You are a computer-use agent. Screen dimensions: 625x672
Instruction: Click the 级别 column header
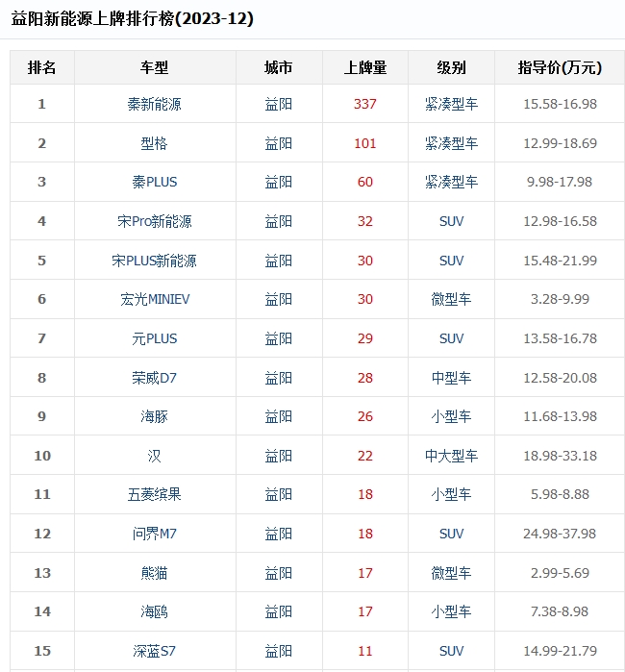(451, 67)
